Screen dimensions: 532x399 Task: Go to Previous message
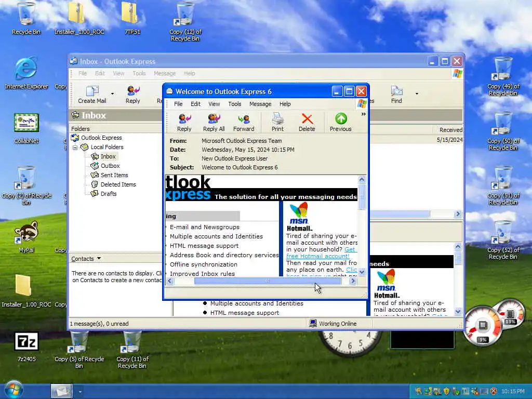(x=341, y=123)
